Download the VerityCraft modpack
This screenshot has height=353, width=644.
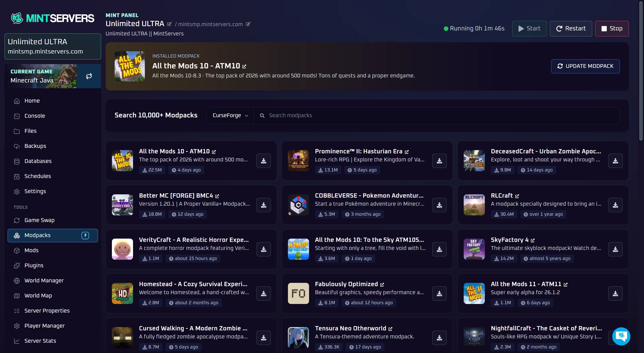coord(264,249)
